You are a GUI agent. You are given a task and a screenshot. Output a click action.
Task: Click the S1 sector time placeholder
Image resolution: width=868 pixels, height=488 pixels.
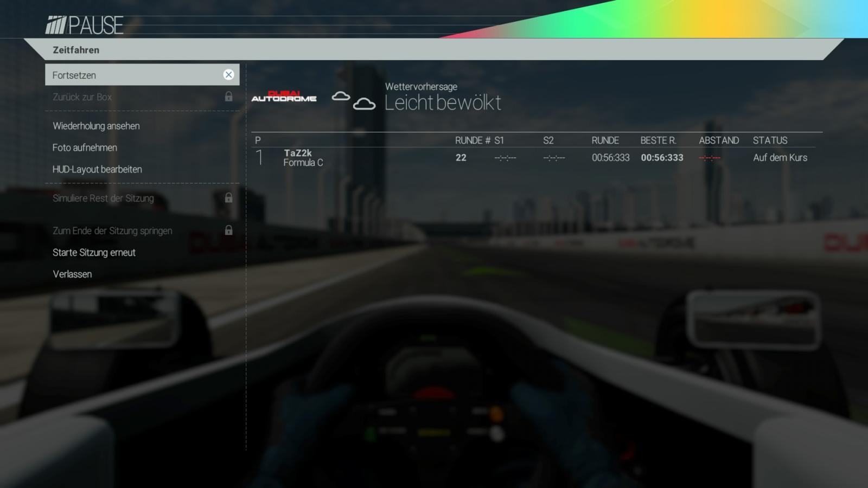505,158
